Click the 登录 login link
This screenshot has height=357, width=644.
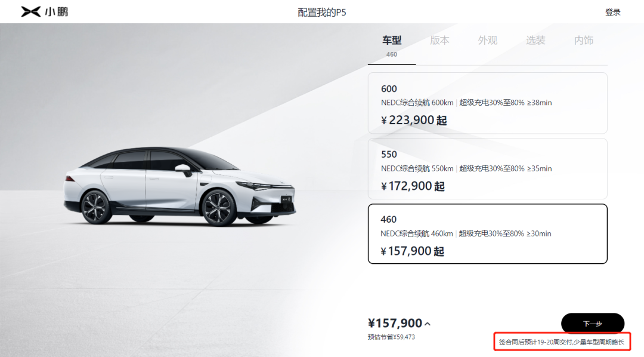click(613, 13)
